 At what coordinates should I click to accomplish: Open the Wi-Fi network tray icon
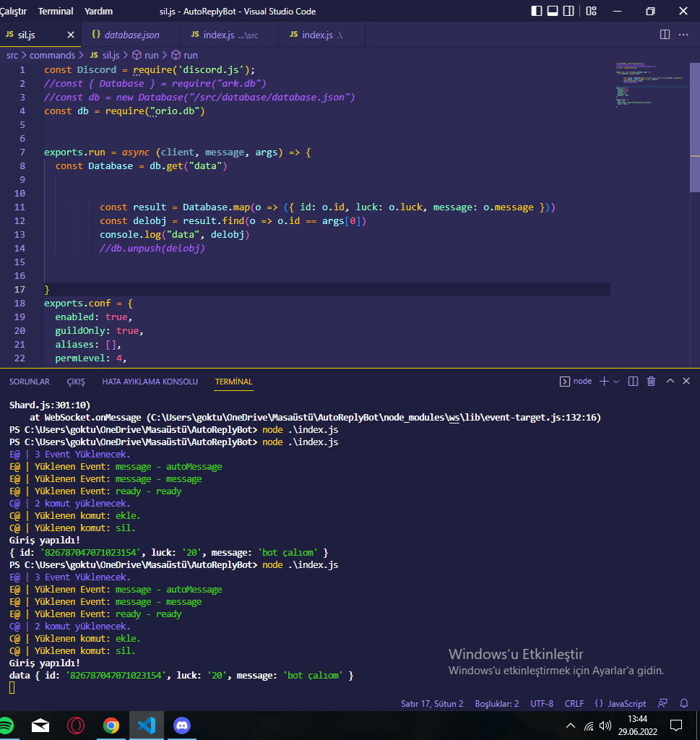(589, 726)
